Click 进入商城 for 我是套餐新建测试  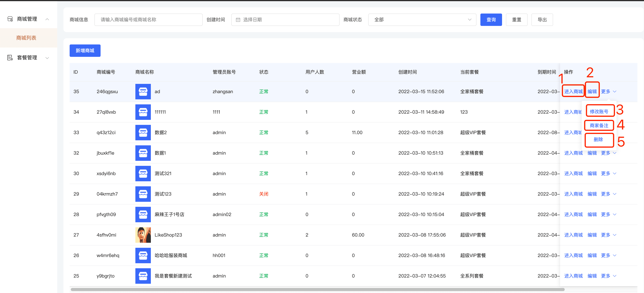click(573, 276)
